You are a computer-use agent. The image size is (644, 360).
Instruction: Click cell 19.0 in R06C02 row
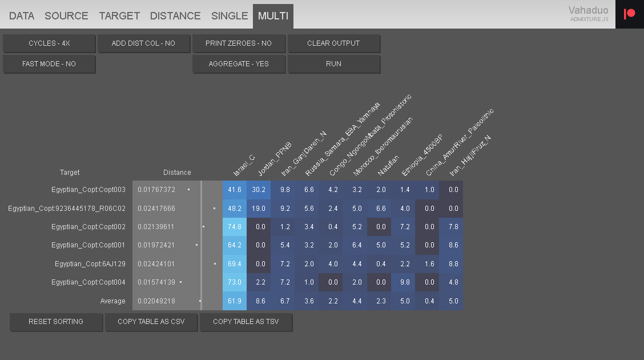click(258, 209)
